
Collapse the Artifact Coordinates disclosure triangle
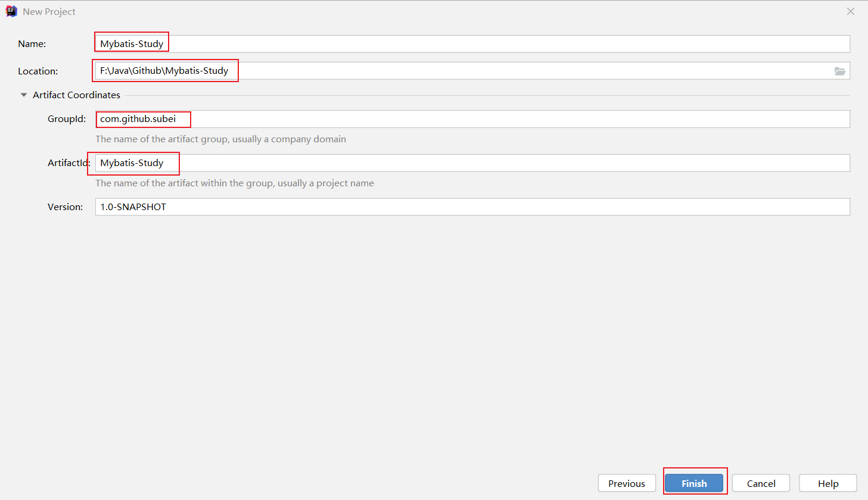24,95
